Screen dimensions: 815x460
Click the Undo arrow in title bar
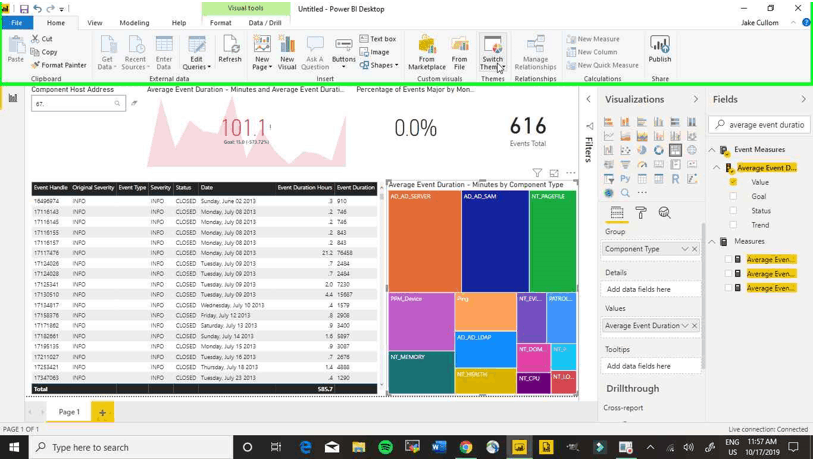[37, 9]
